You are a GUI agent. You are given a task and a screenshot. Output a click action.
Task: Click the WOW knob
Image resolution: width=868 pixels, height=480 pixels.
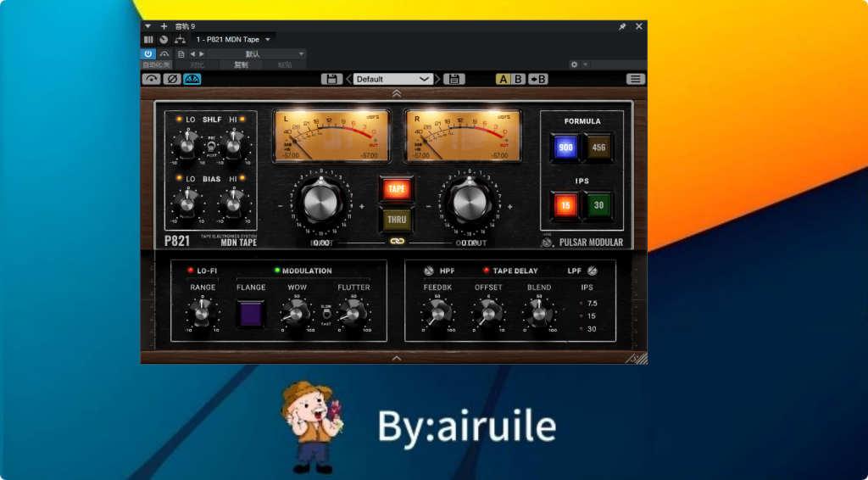tap(297, 314)
